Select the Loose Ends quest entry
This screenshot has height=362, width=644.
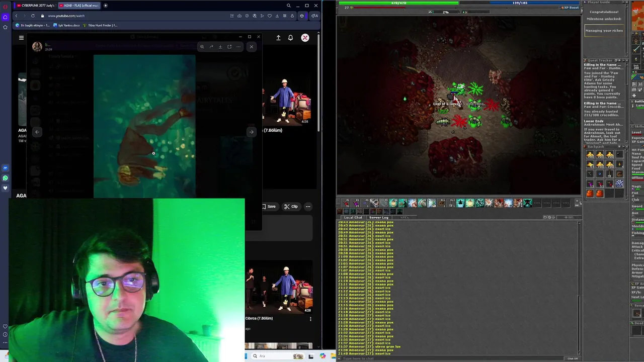594,121
